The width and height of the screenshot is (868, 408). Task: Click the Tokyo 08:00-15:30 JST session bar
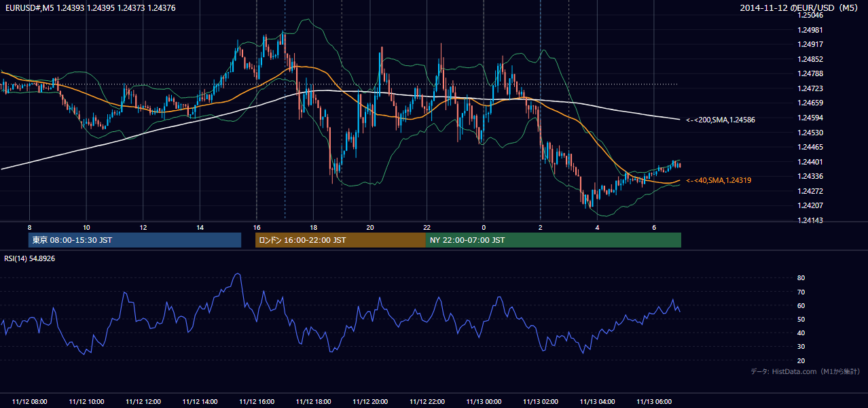[134, 240]
